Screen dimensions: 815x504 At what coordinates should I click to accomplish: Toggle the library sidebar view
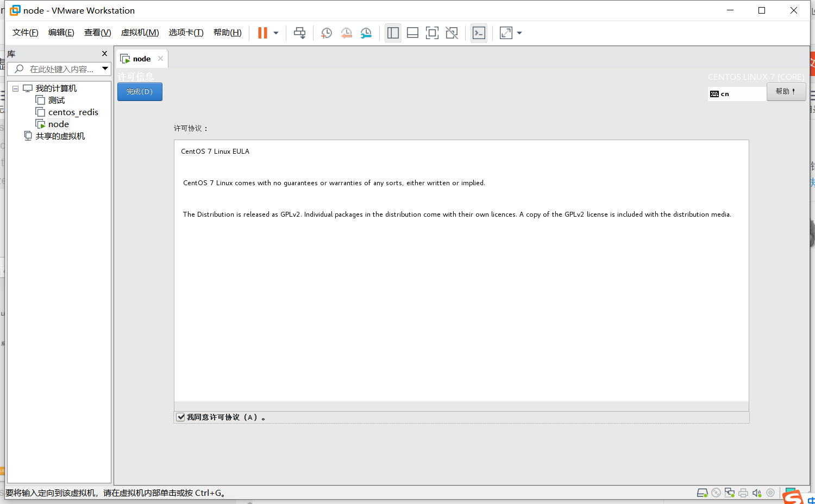[393, 33]
